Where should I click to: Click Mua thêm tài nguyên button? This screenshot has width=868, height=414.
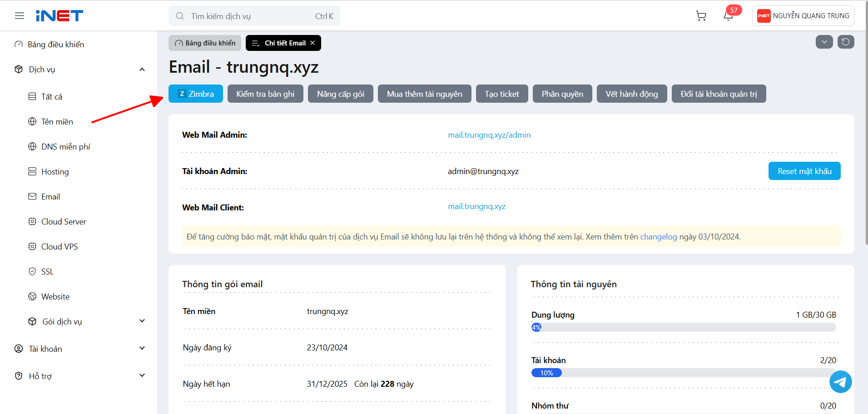(x=425, y=94)
